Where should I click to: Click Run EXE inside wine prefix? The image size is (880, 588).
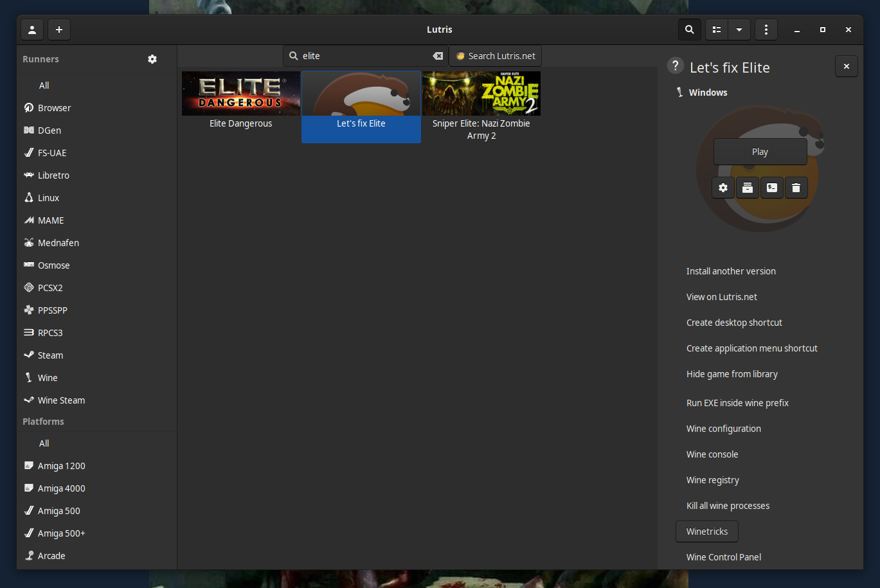pyautogui.click(x=737, y=403)
